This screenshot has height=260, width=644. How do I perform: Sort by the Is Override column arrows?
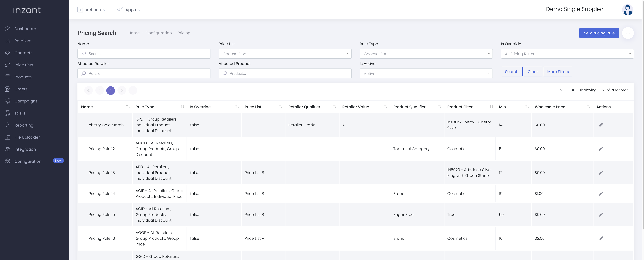pos(237,106)
